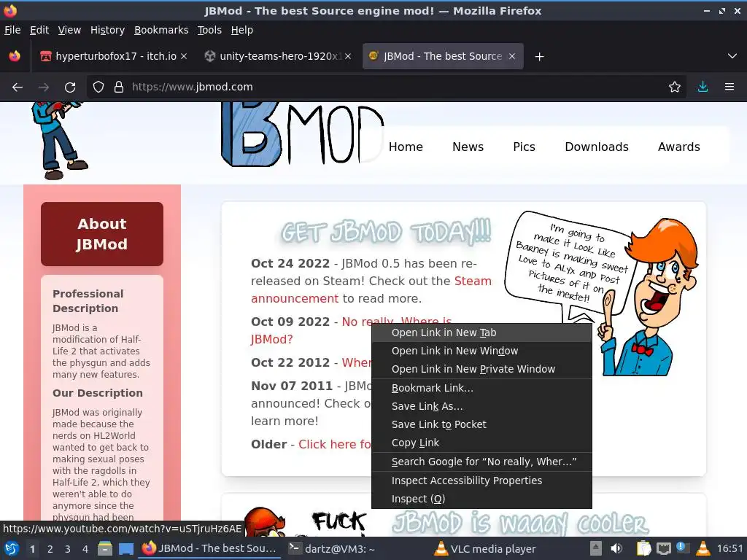Open the Firefox hamburger application menu
Screen dimensions: 747x560
click(729, 87)
